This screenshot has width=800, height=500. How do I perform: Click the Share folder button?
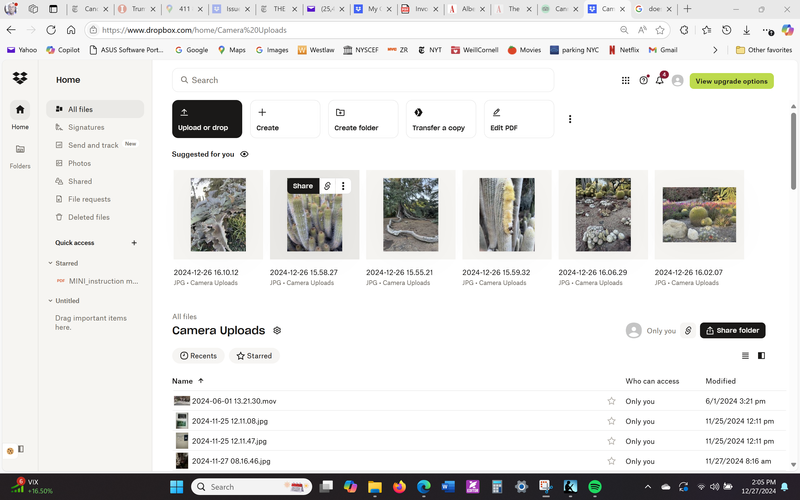[732, 330]
